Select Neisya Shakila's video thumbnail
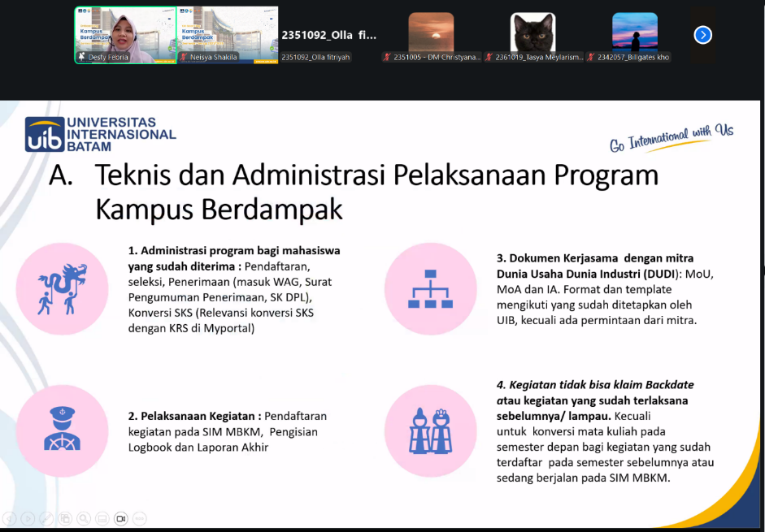 (228, 35)
